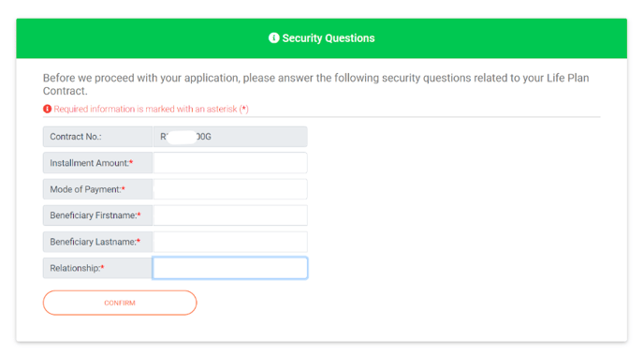The image size is (644, 355).
Task: Click the Installment Amount label
Action: click(89, 163)
